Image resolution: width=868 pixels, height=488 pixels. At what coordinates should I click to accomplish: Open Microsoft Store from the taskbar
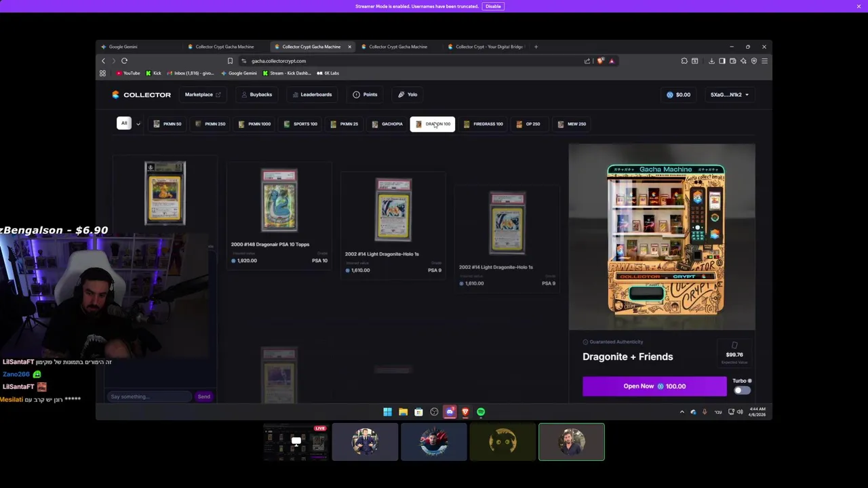point(418,412)
